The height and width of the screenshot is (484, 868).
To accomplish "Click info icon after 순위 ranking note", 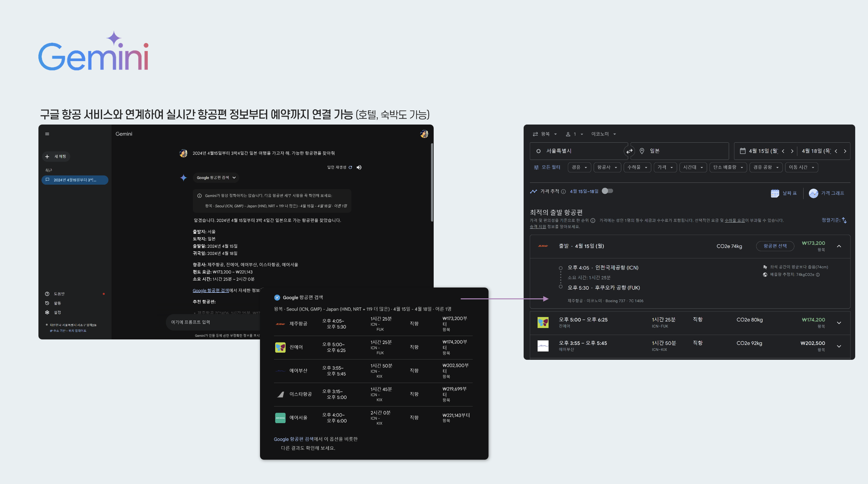I will (593, 220).
